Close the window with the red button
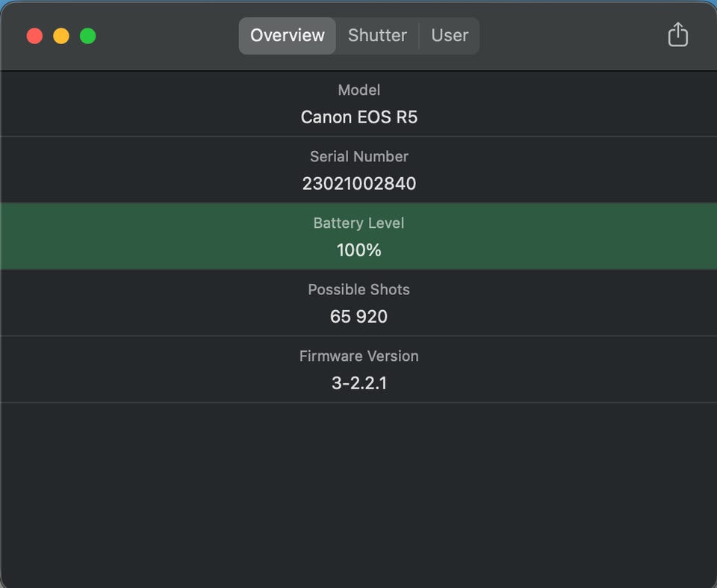 [x=34, y=36]
